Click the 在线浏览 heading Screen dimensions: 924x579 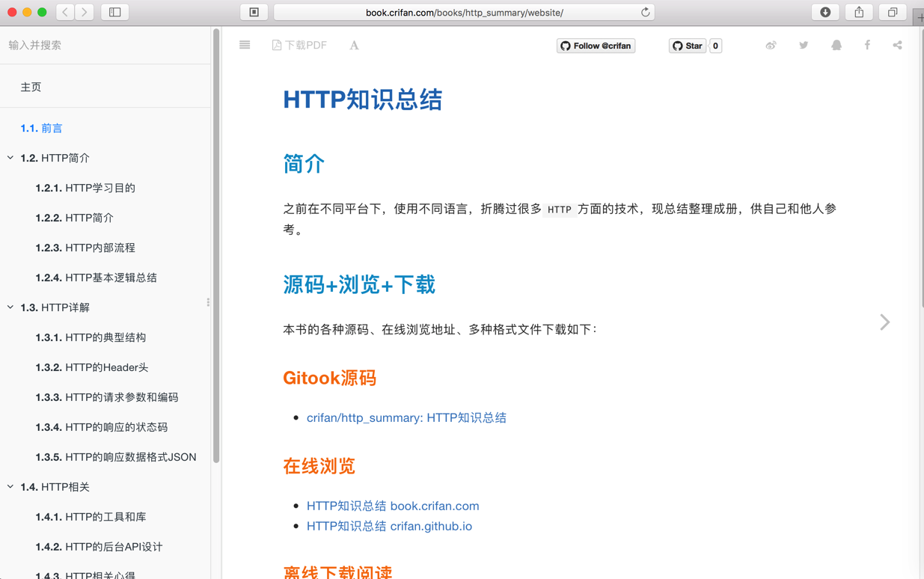point(319,466)
